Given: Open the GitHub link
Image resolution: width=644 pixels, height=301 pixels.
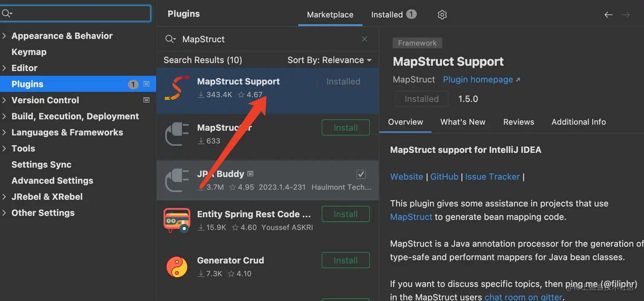Looking at the screenshot, I should tap(444, 177).
